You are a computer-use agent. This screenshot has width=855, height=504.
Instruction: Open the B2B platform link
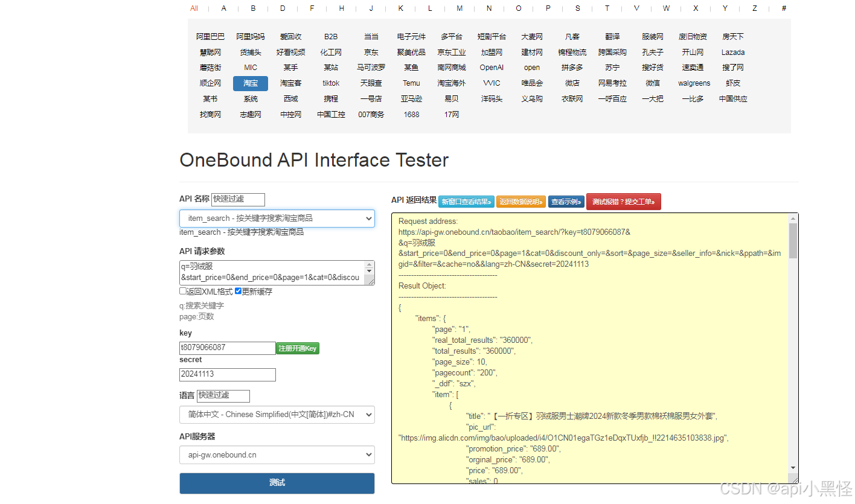point(331,37)
